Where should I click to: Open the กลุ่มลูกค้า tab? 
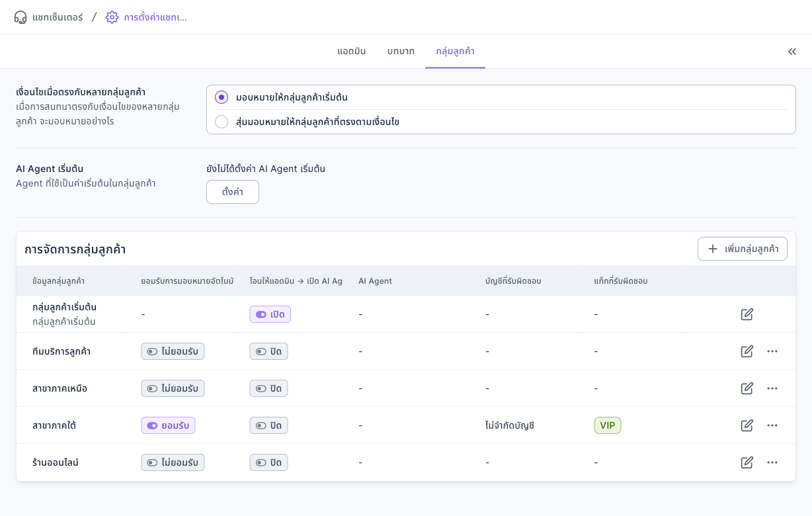point(456,52)
